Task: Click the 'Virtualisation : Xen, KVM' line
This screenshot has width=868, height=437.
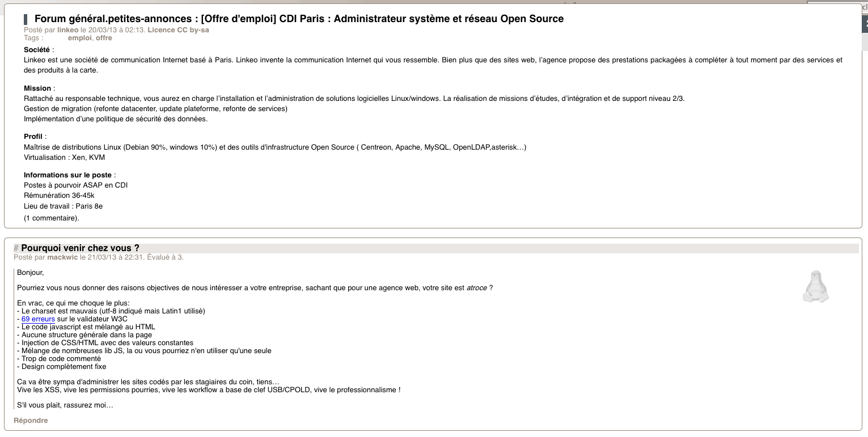Action: point(64,158)
